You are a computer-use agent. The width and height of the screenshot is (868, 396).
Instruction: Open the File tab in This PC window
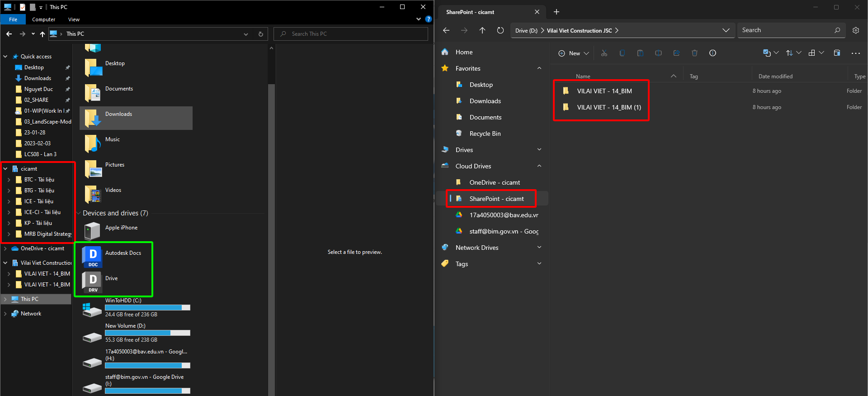pos(13,19)
